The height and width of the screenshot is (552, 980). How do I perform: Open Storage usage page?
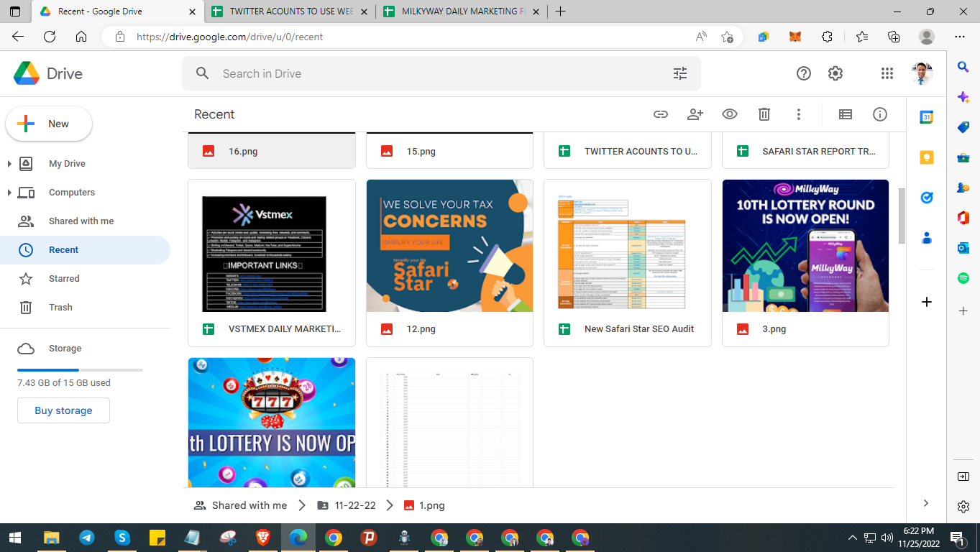pyautogui.click(x=65, y=349)
